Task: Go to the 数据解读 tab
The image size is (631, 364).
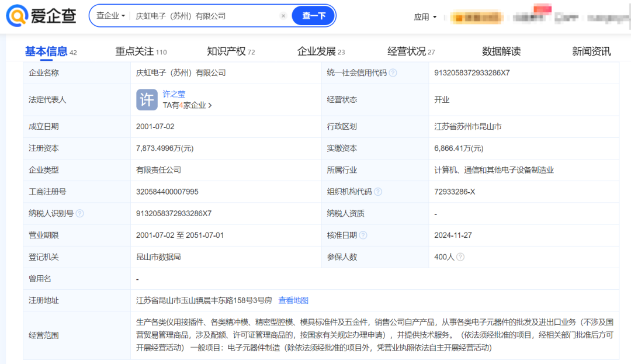Action: click(x=501, y=52)
